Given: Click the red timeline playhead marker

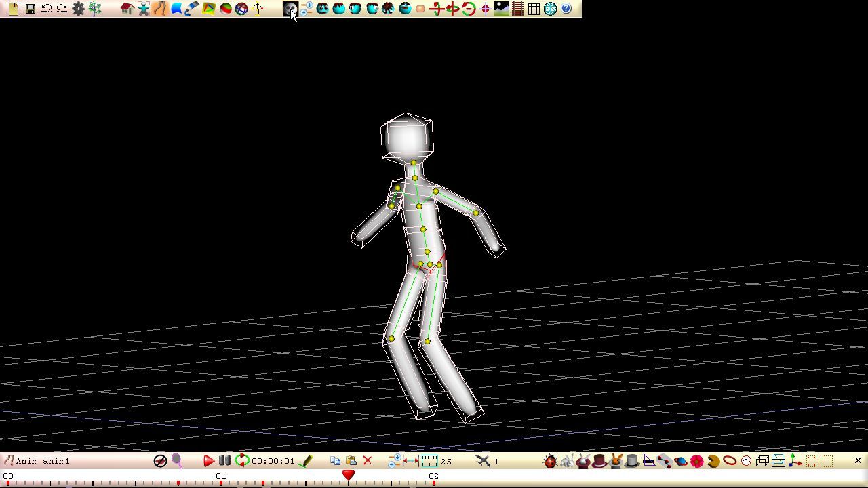Looking at the screenshot, I should click(x=349, y=476).
